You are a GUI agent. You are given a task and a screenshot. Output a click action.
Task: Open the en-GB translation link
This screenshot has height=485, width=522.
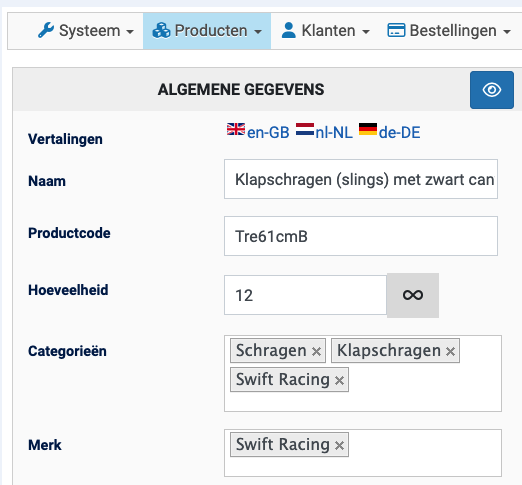point(268,133)
